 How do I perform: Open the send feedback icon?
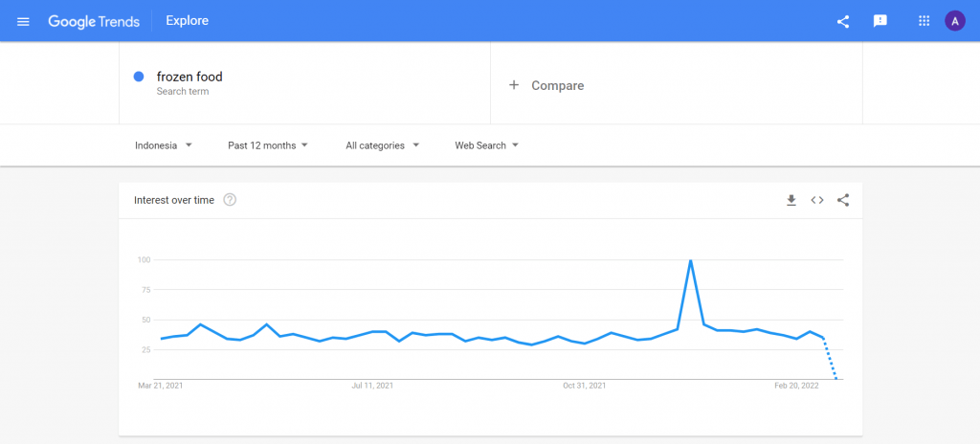coord(880,21)
